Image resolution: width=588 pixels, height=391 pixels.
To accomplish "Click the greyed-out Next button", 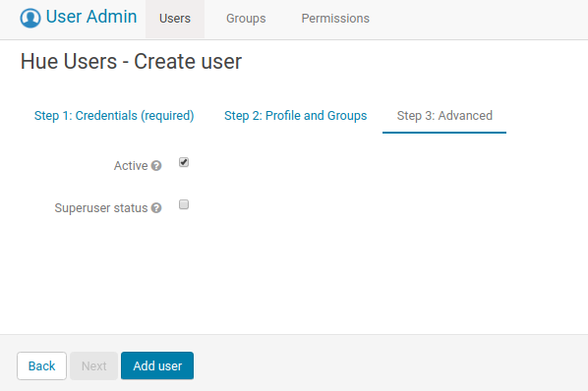I will click(x=93, y=365).
